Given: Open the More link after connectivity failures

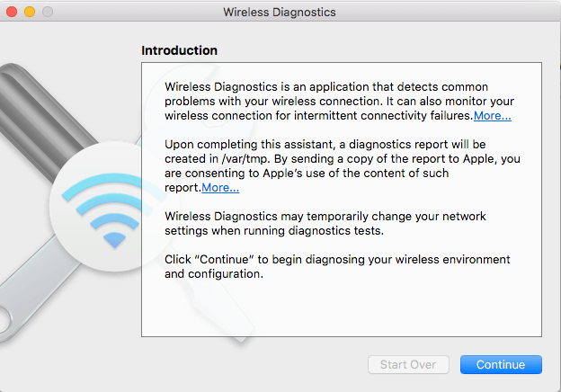Looking at the screenshot, I should (493, 116).
